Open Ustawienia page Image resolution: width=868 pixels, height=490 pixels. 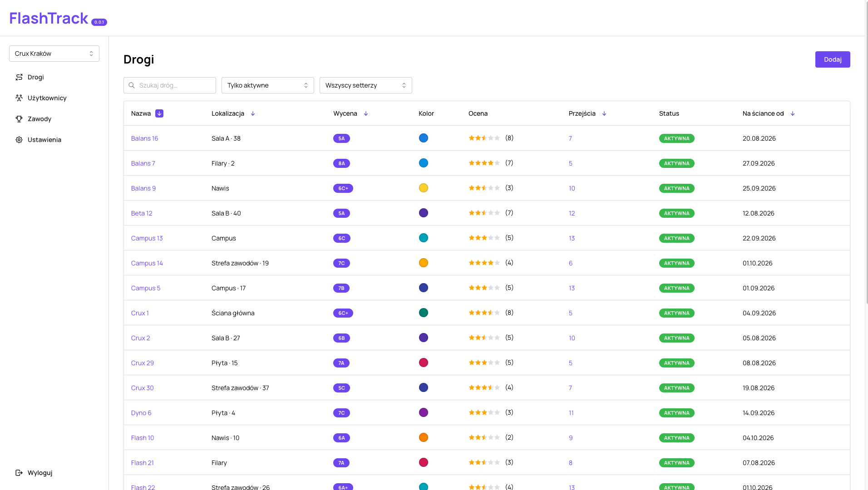[54, 140]
